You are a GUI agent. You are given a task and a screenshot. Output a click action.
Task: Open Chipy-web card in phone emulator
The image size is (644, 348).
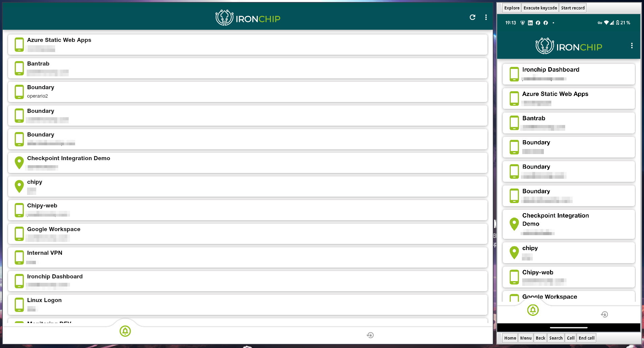569,277
